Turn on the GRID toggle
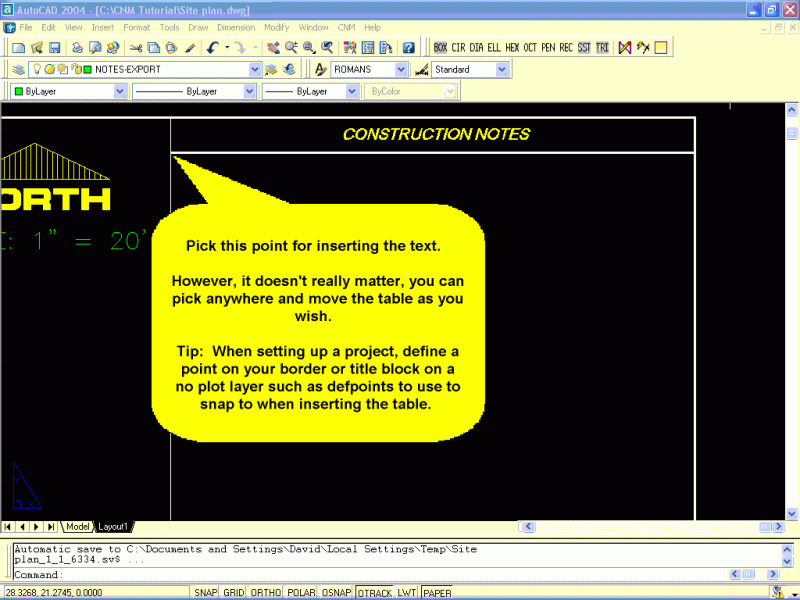 pyautogui.click(x=232, y=591)
